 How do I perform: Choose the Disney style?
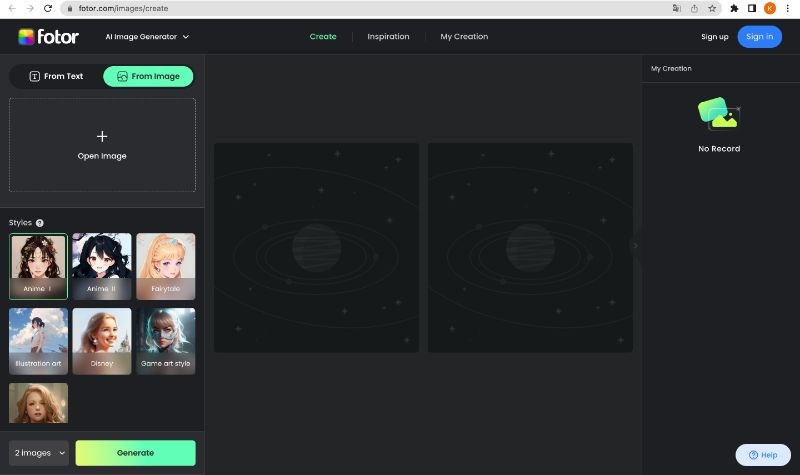[x=102, y=341]
